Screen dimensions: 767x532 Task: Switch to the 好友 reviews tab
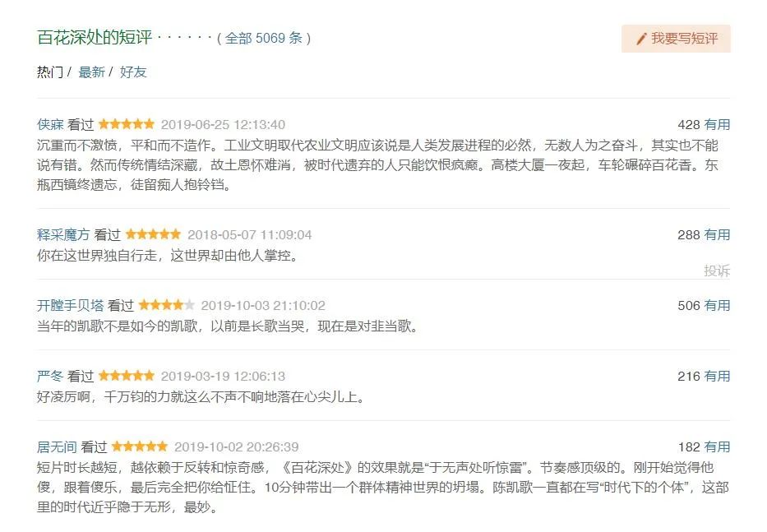133,72
